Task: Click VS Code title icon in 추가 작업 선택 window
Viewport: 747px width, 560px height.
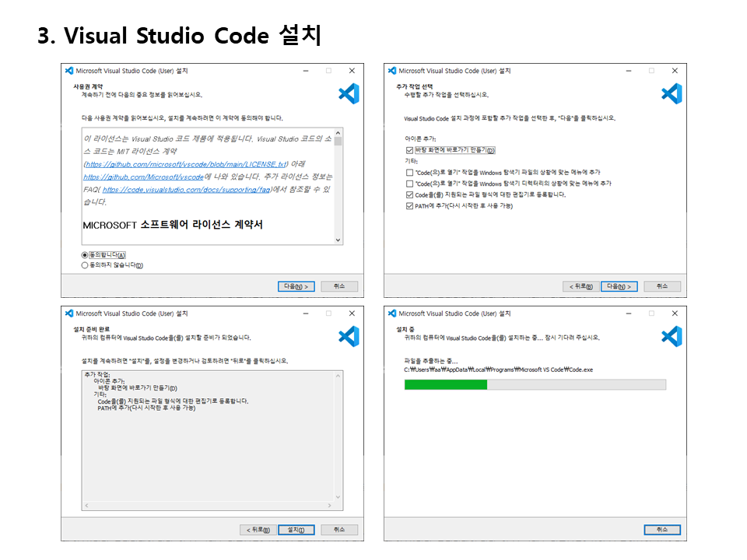Action: click(392, 71)
